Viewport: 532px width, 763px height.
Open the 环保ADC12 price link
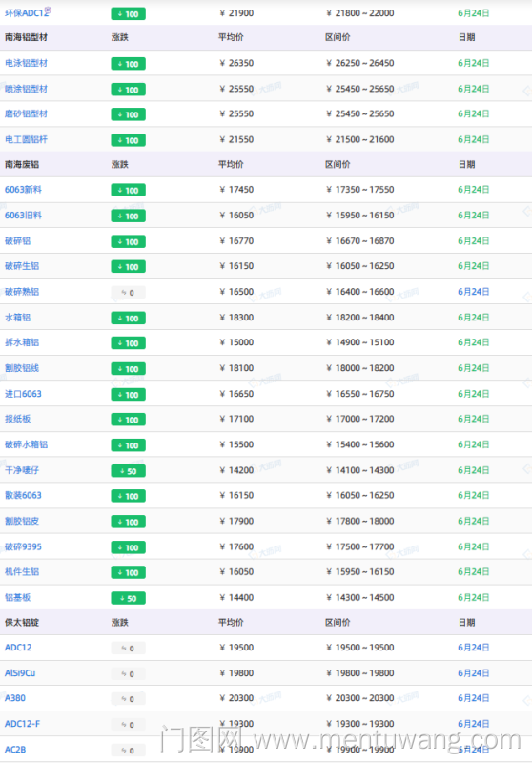click(x=26, y=13)
